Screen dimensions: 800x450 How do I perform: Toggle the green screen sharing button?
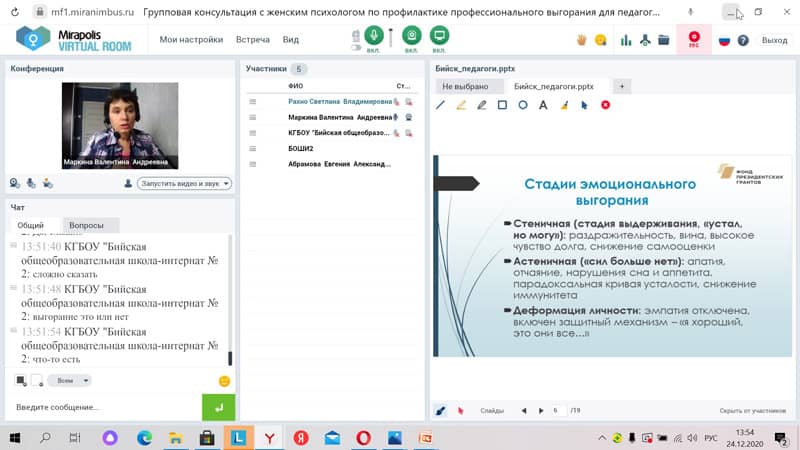(x=439, y=36)
